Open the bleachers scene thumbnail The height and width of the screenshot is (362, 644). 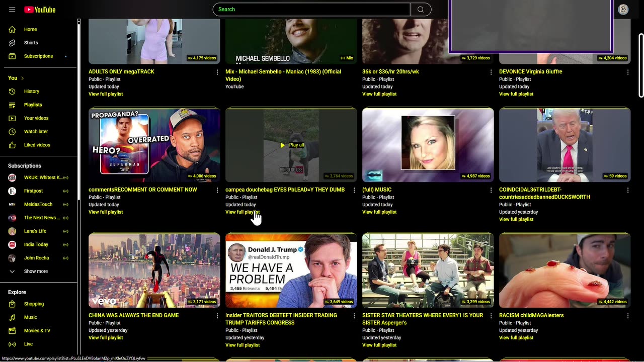coord(428,270)
